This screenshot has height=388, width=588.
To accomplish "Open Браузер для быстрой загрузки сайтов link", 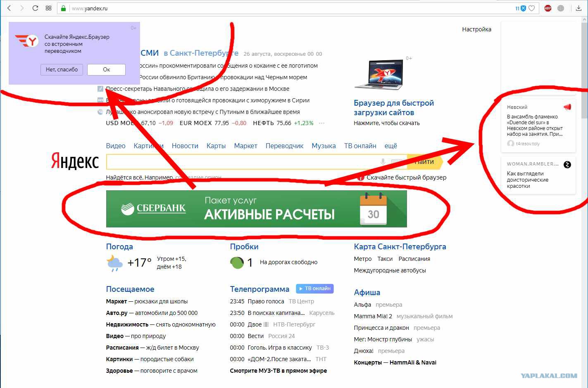I will coord(394,108).
